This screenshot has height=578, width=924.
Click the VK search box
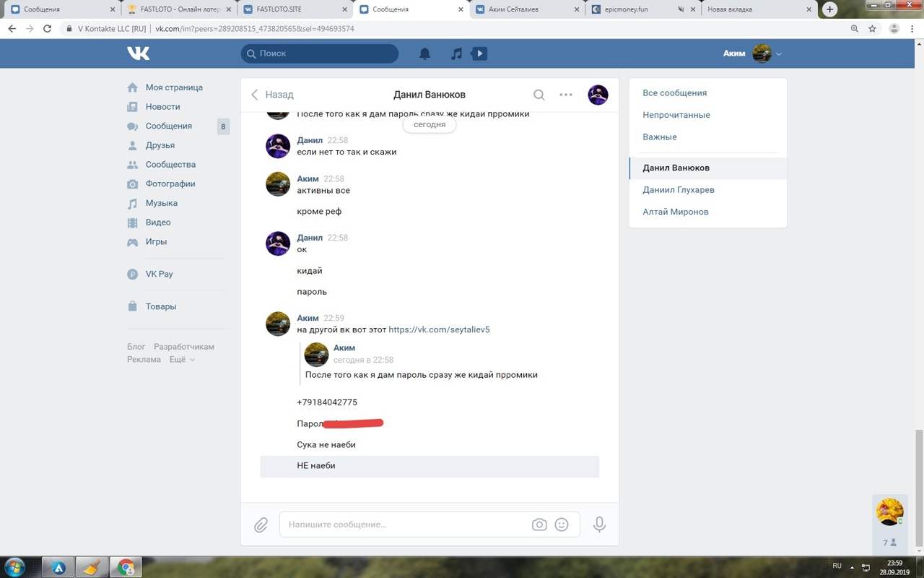point(320,53)
